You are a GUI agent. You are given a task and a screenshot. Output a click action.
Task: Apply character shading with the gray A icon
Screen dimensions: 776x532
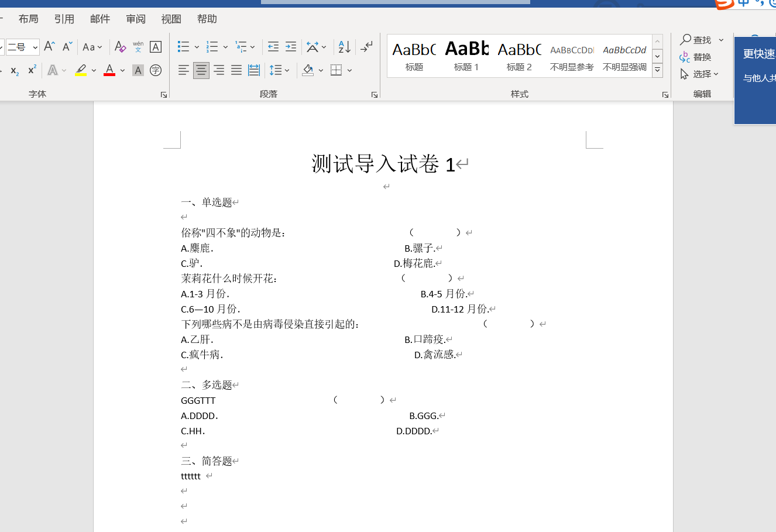138,70
